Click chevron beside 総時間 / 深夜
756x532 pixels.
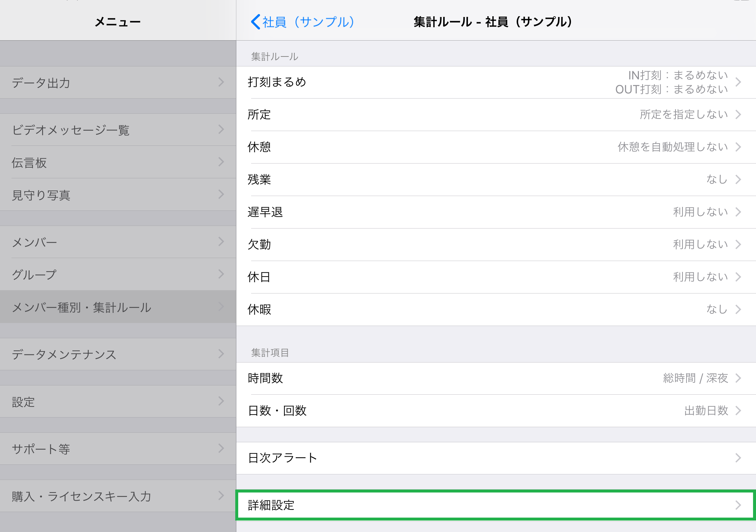pyautogui.click(x=738, y=378)
